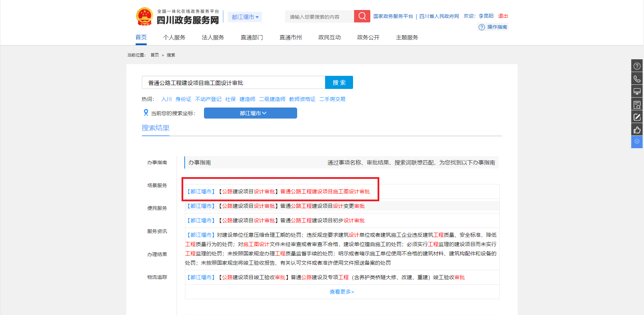Click the 四川政务服务网 logo emblem
The image size is (644, 315).
(144, 17)
